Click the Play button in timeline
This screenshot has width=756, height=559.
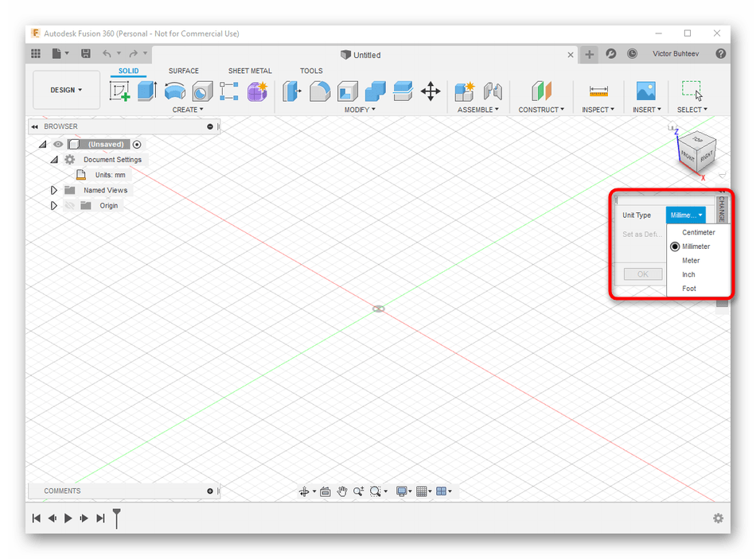point(68,518)
